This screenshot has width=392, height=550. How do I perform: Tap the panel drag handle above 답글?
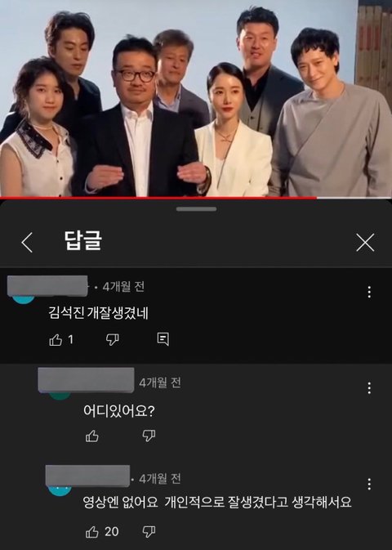[x=196, y=209]
